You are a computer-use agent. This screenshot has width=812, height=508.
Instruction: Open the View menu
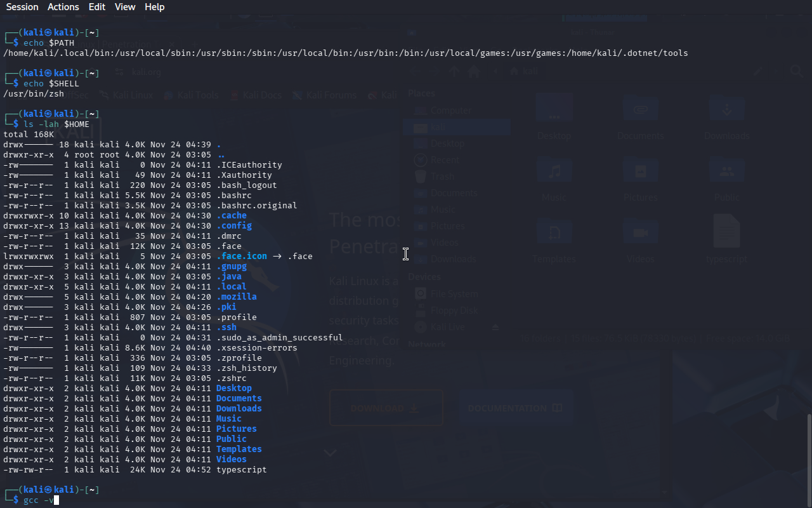tap(125, 7)
